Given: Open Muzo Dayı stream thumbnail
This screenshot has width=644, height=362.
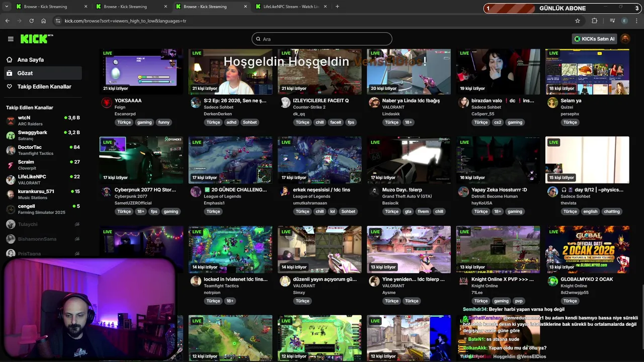Looking at the screenshot, I should click(409, 160).
